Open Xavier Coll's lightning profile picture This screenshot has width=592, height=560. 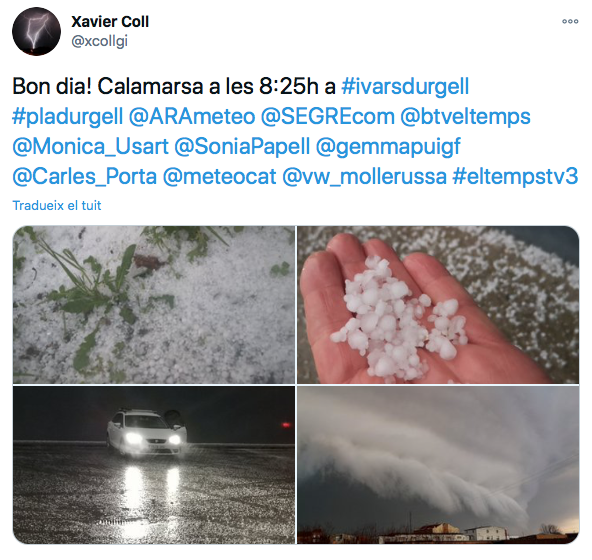click(36, 31)
